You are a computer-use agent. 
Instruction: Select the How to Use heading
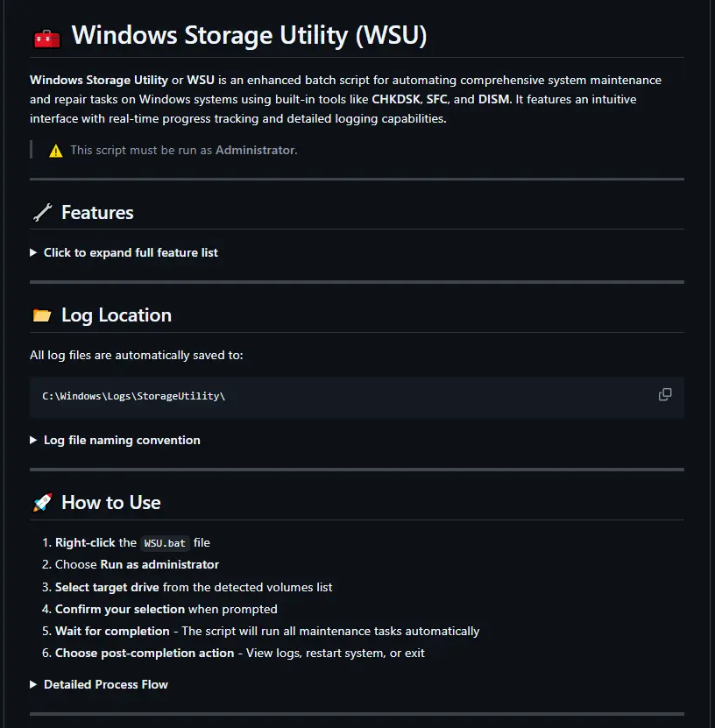111,502
